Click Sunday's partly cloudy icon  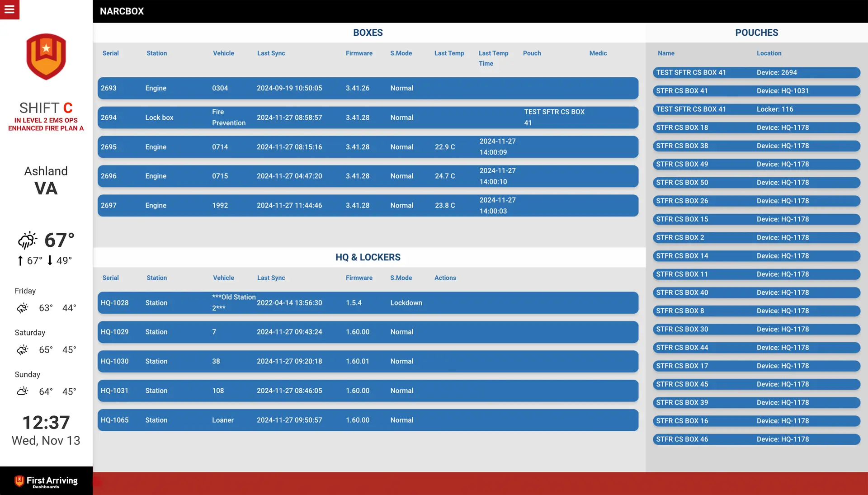coord(23,391)
